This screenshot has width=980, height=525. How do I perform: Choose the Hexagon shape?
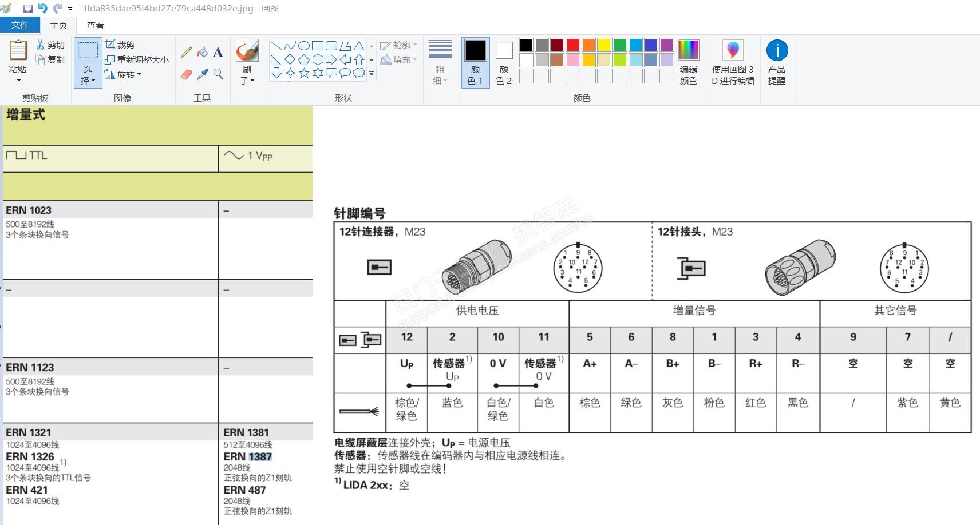(x=318, y=59)
